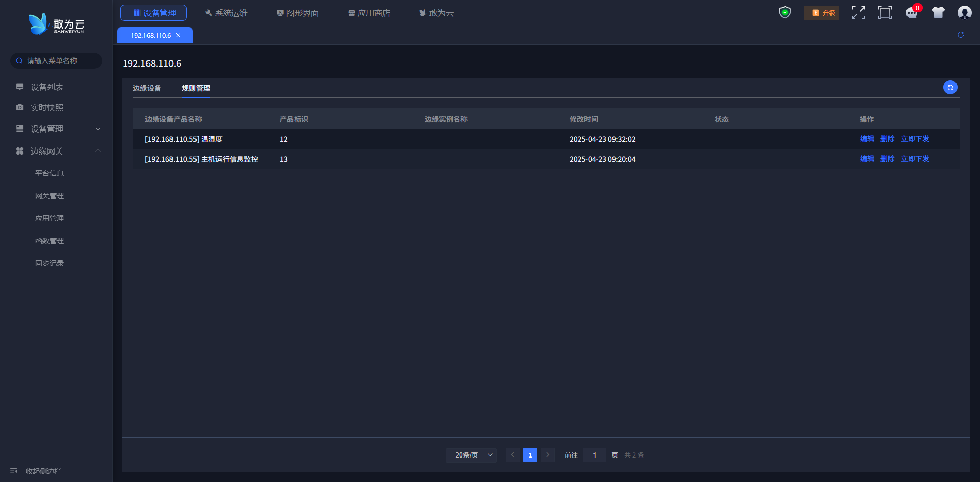Click the 边缘网关 sidebar icon
980x482 pixels.
pos(20,151)
